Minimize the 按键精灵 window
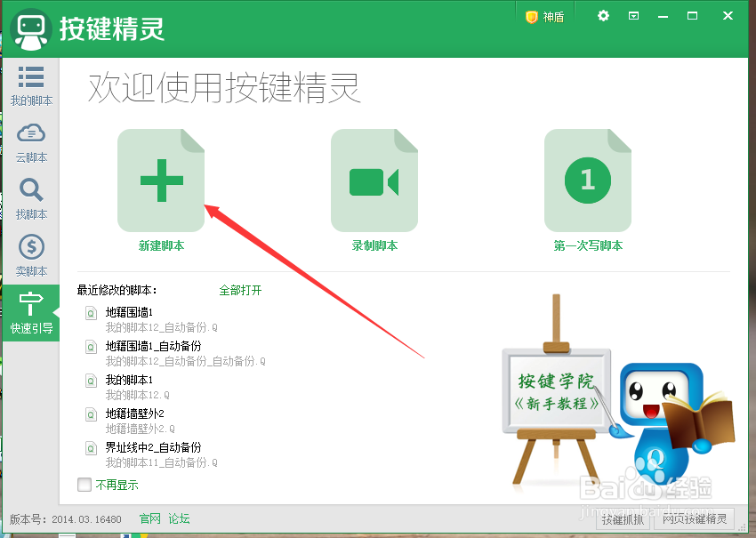This screenshot has height=538, width=756. tap(663, 16)
